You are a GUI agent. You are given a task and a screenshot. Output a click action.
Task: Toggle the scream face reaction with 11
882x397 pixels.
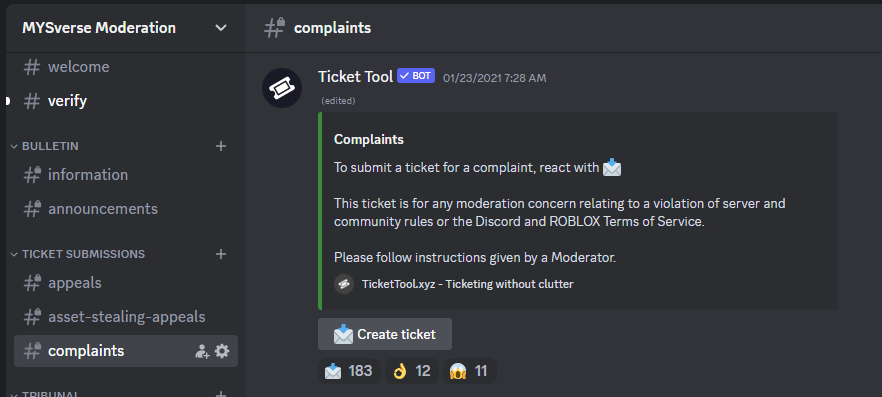tap(470, 371)
